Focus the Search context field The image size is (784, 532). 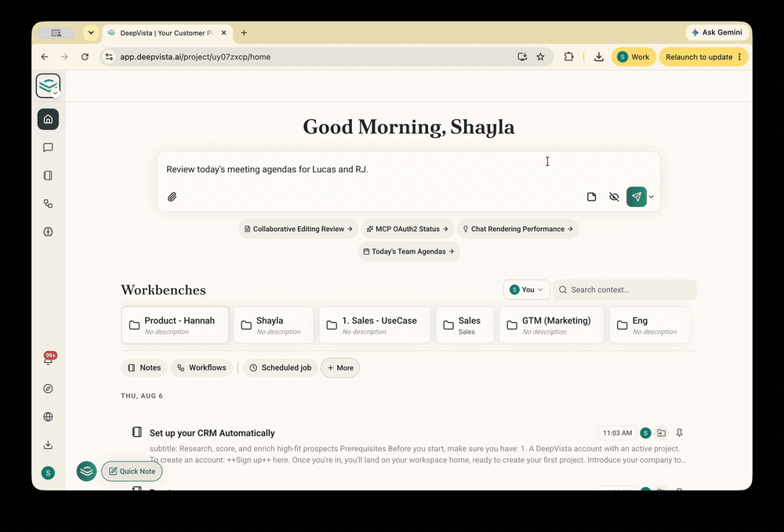pyautogui.click(x=625, y=290)
